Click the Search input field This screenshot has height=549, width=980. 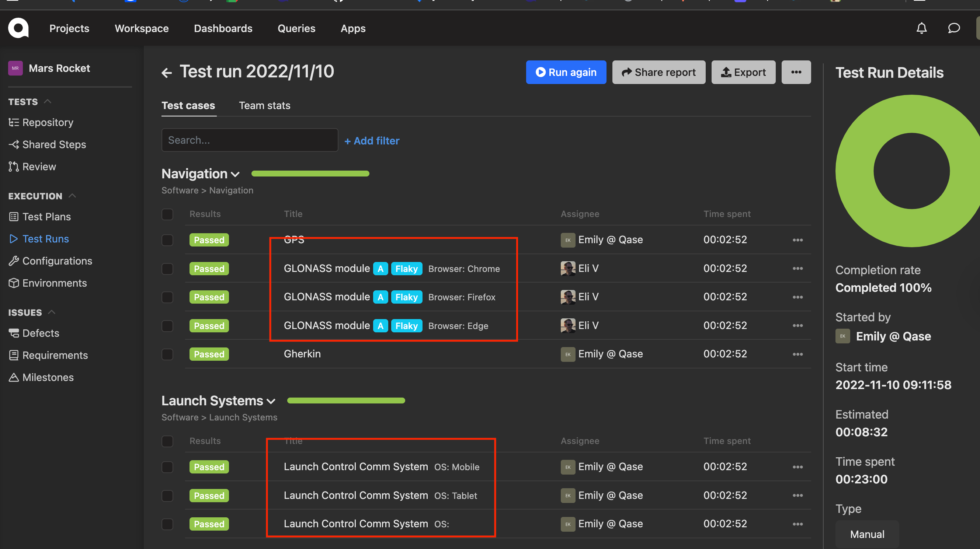[250, 140]
